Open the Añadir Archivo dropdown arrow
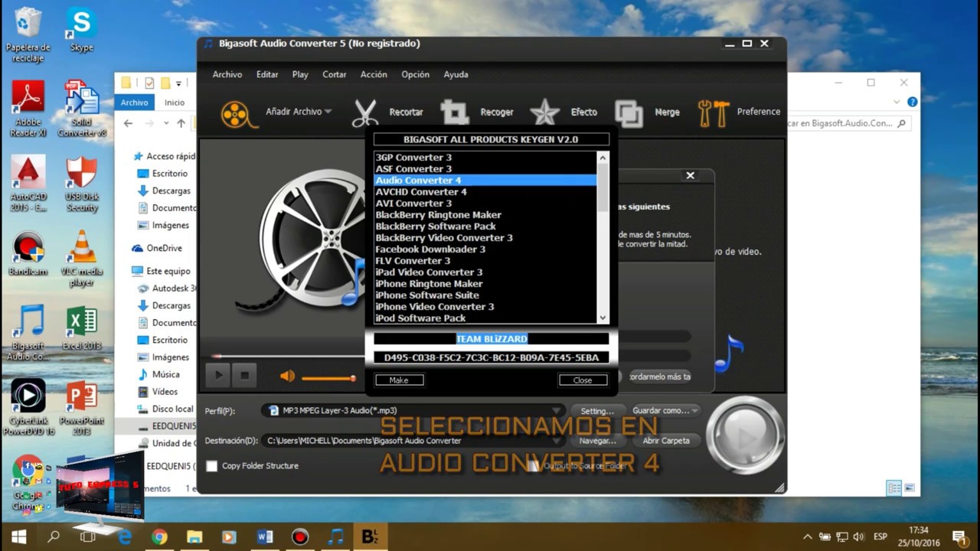980x551 pixels. click(x=328, y=112)
